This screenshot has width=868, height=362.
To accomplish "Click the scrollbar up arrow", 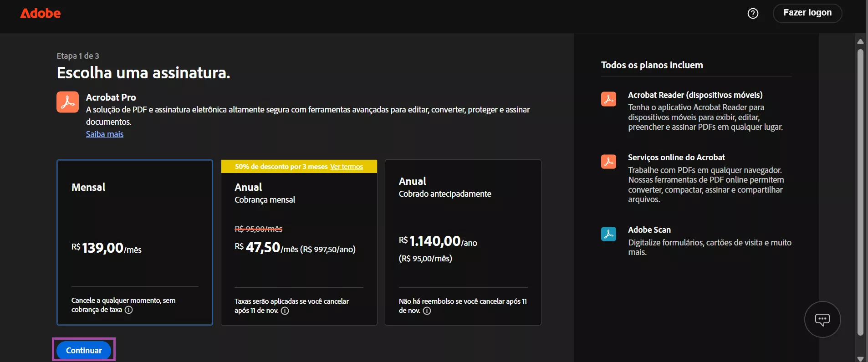I will [860, 41].
